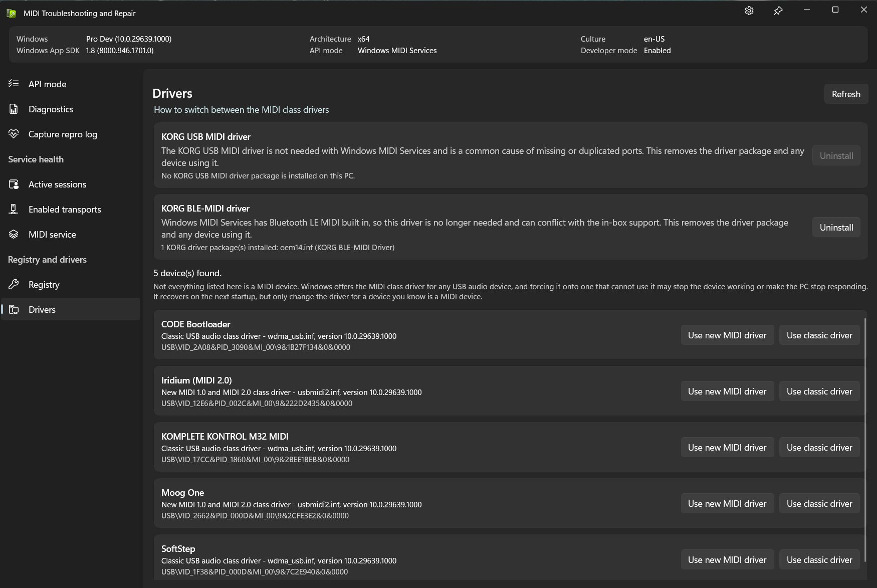
Task: Click the 'Pro Dev (10.0.29639.1000)' Windows version
Action: click(x=129, y=39)
